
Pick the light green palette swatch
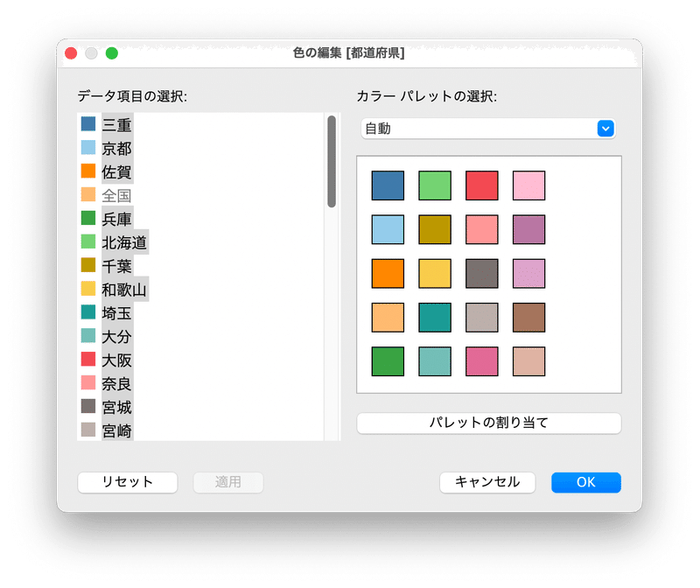tap(435, 185)
